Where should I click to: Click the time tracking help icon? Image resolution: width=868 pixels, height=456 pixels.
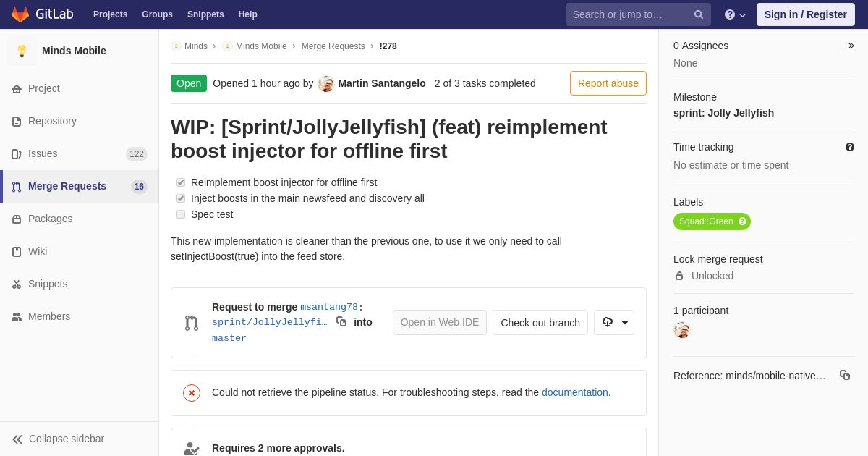coord(850,147)
